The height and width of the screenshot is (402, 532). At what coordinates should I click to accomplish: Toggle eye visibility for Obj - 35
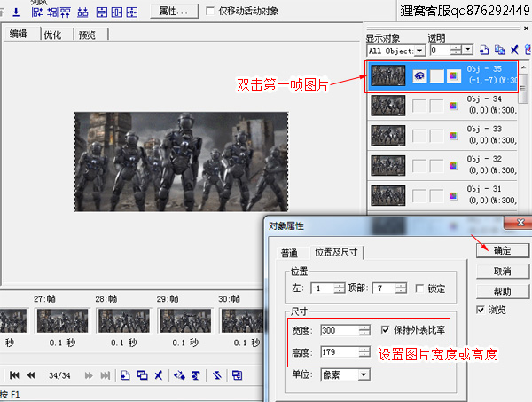click(419, 75)
